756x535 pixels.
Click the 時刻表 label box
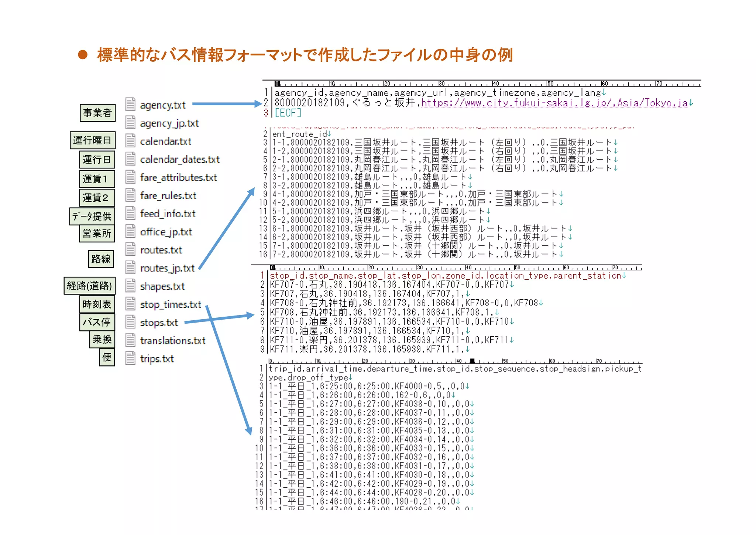(x=97, y=304)
